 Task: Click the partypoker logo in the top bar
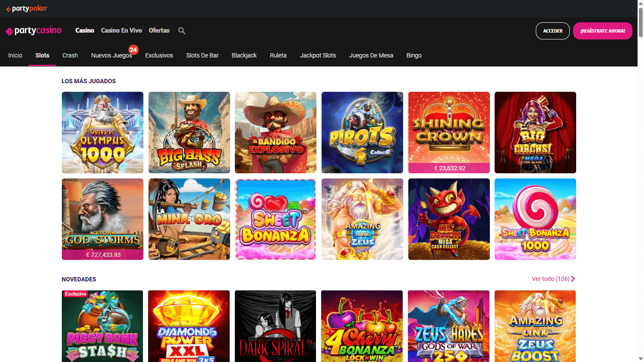[26, 8]
